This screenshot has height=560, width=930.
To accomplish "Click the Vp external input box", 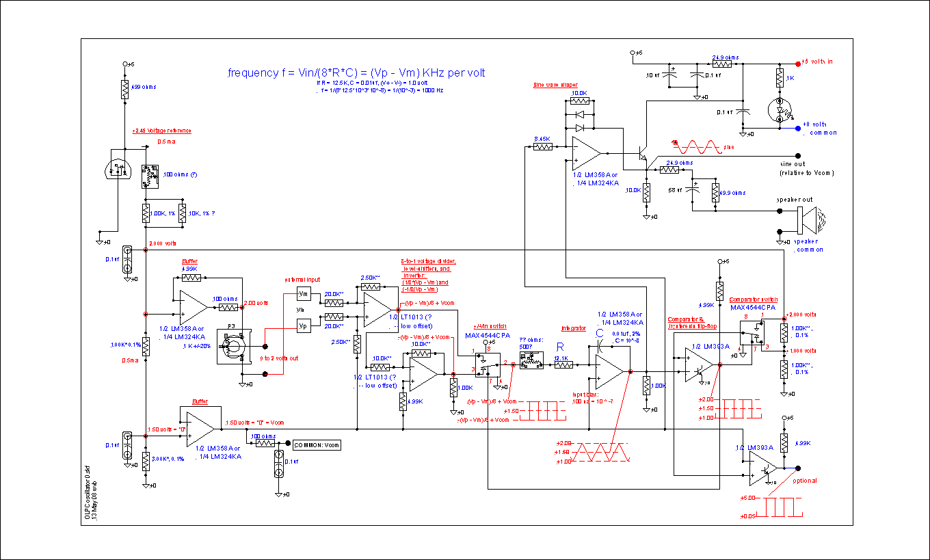I will pyautogui.click(x=304, y=326).
